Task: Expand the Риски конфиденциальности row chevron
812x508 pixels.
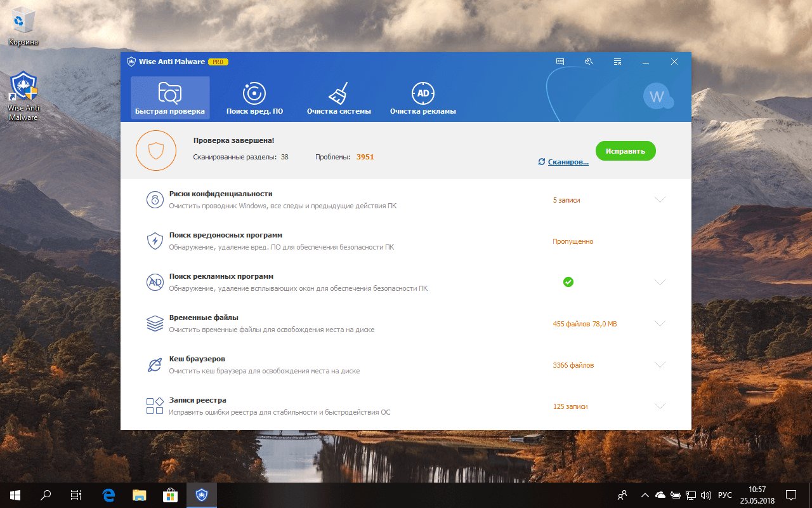Action: point(660,199)
